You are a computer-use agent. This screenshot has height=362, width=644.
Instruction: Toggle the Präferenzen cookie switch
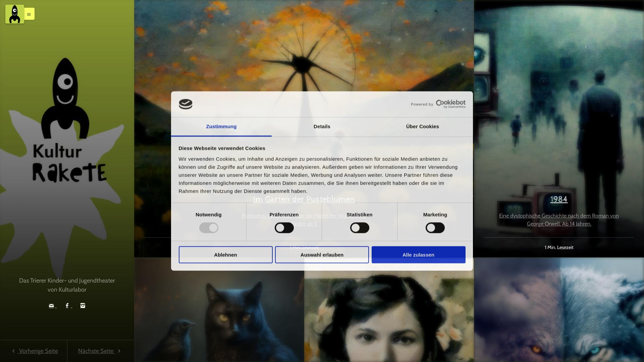(x=284, y=228)
